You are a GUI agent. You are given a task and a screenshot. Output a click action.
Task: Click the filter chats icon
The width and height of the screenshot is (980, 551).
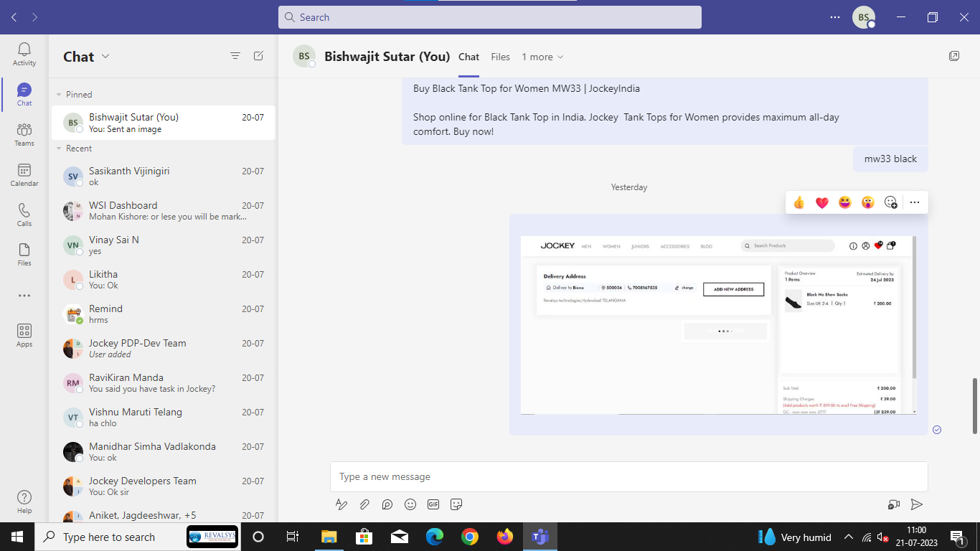(x=235, y=56)
